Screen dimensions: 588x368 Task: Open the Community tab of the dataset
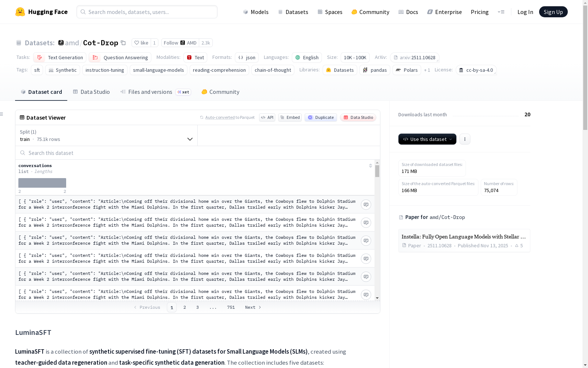click(220, 92)
